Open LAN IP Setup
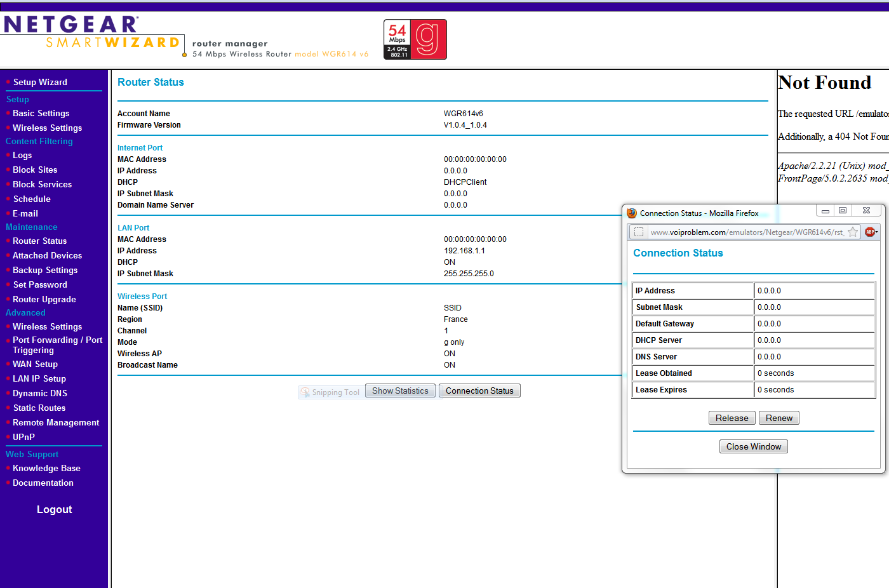The height and width of the screenshot is (588, 889). pos(39,379)
